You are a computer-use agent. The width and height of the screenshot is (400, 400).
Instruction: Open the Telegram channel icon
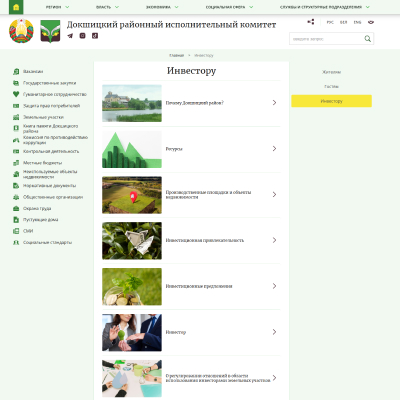pyautogui.click(x=70, y=36)
